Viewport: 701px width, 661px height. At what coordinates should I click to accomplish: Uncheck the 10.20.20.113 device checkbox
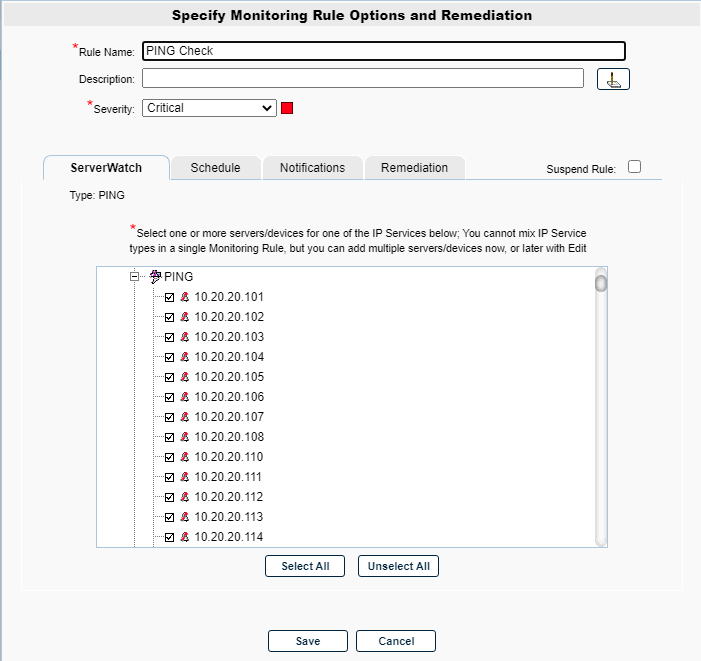(169, 517)
